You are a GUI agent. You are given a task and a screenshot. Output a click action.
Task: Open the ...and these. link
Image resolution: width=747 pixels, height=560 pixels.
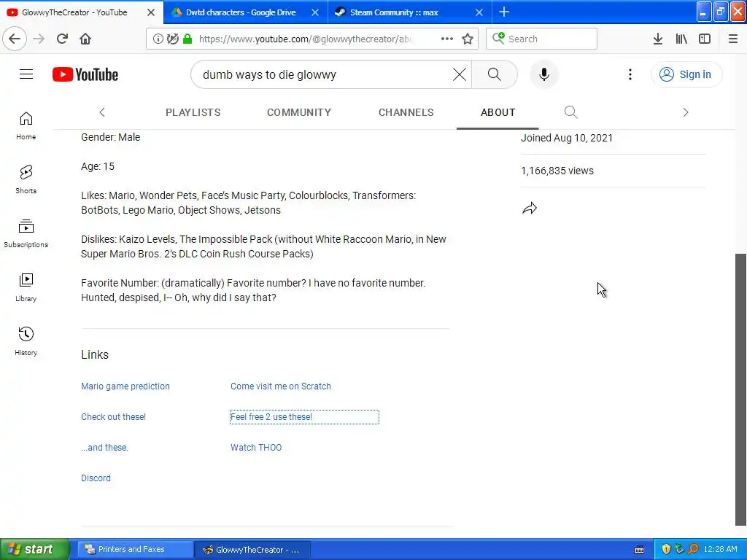click(x=104, y=447)
